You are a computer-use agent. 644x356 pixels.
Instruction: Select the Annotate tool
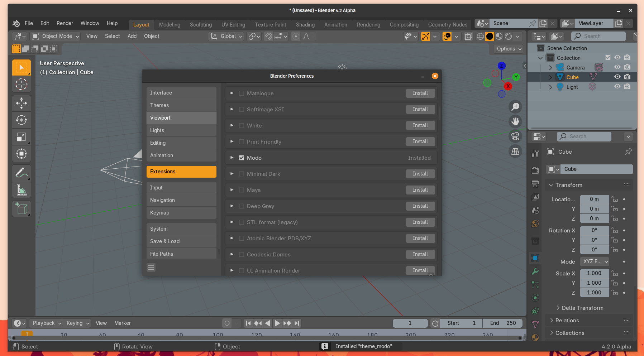click(x=22, y=173)
